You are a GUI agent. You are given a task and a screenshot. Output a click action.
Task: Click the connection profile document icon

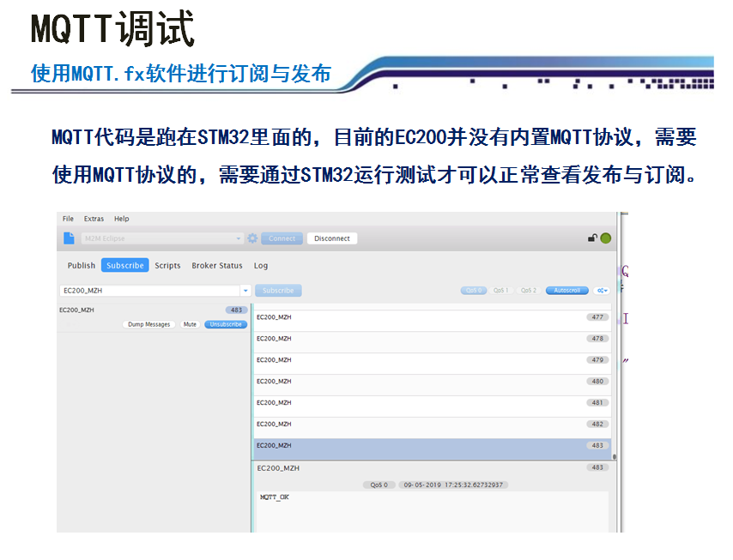69,238
